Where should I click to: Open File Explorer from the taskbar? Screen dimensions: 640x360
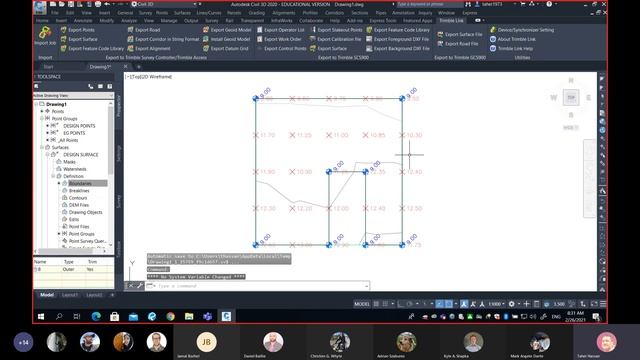pyautogui.click(x=189, y=316)
